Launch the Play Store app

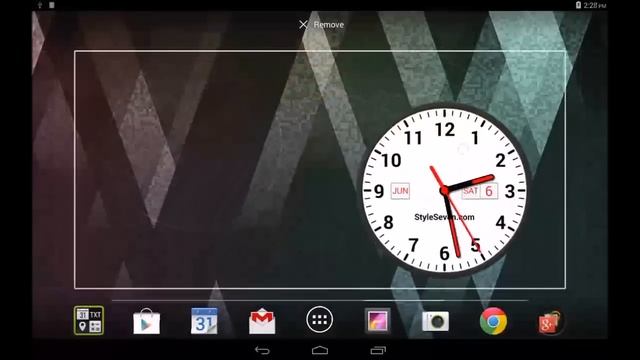(147, 321)
